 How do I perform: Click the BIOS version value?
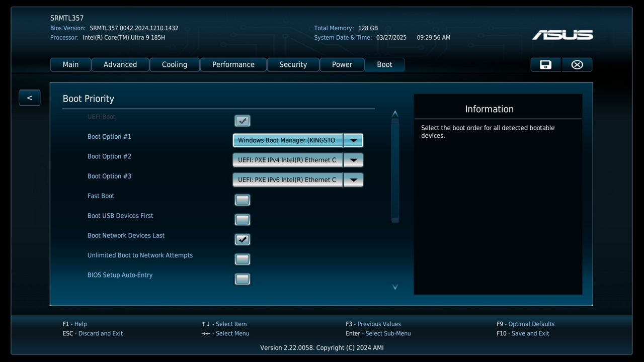click(134, 28)
